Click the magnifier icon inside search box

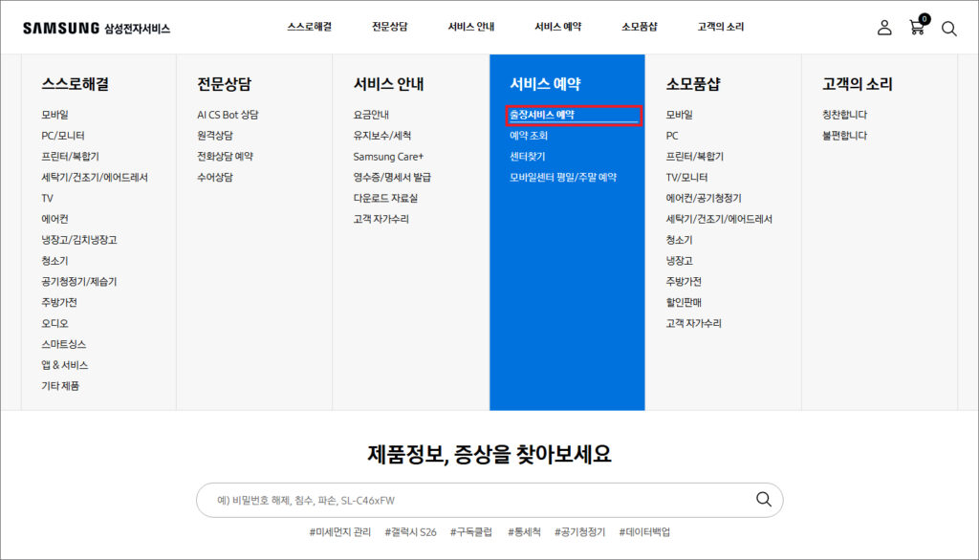[x=763, y=499]
